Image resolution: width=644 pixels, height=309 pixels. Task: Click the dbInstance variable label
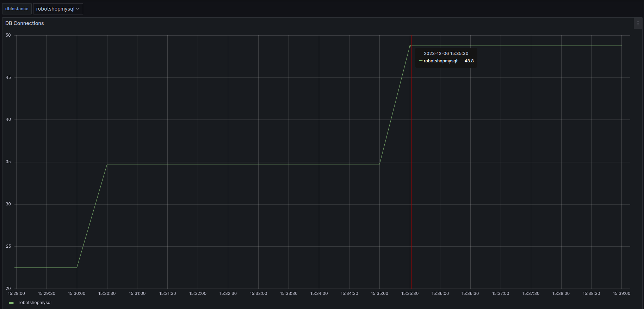[17, 9]
